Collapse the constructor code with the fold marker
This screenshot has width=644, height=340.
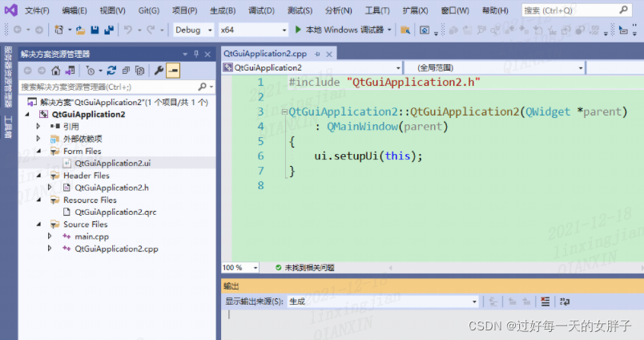tap(284, 111)
